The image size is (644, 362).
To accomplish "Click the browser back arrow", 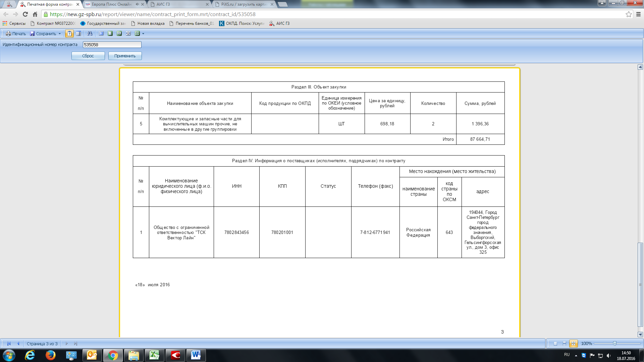I will [x=6, y=14].
